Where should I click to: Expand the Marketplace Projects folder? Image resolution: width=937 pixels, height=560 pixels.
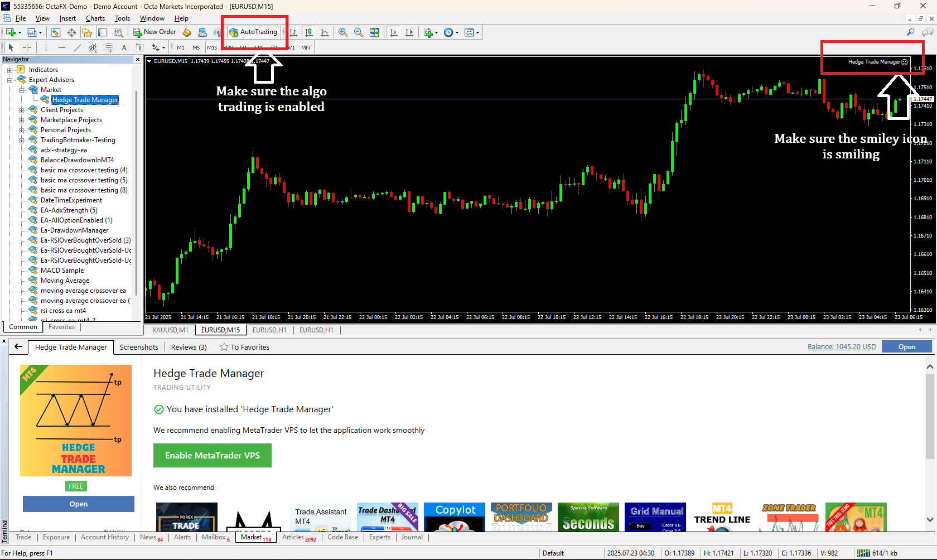tap(22, 120)
